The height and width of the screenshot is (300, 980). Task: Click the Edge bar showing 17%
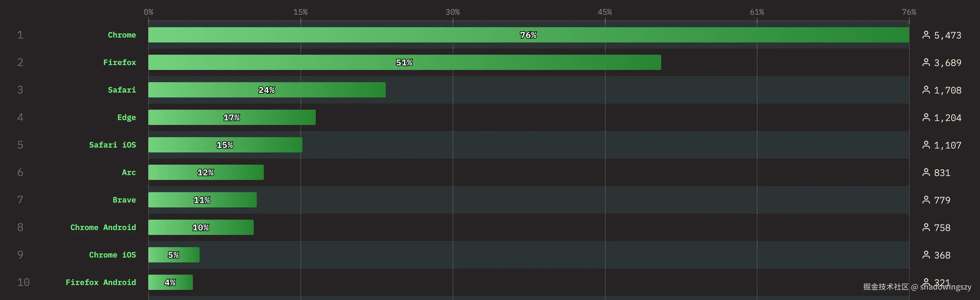click(x=232, y=118)
